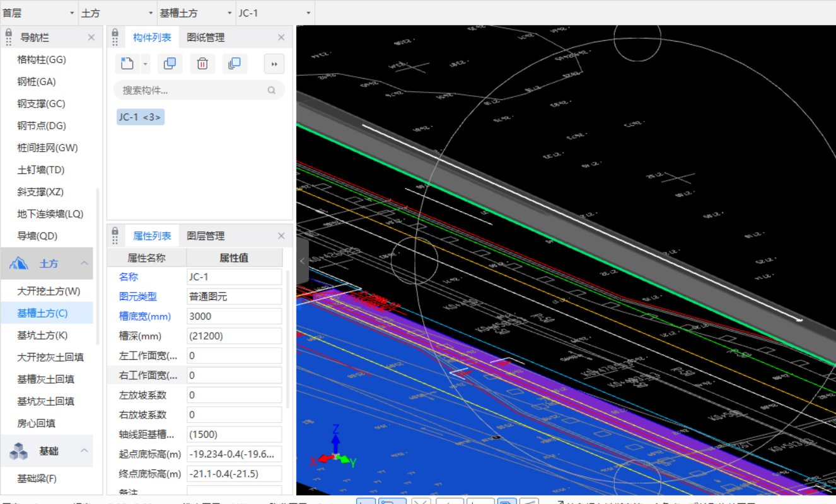Screen dimensions: 836x504
Task: Select 基槽灰土回填 in navigation
Action: [x=45, y=379]
